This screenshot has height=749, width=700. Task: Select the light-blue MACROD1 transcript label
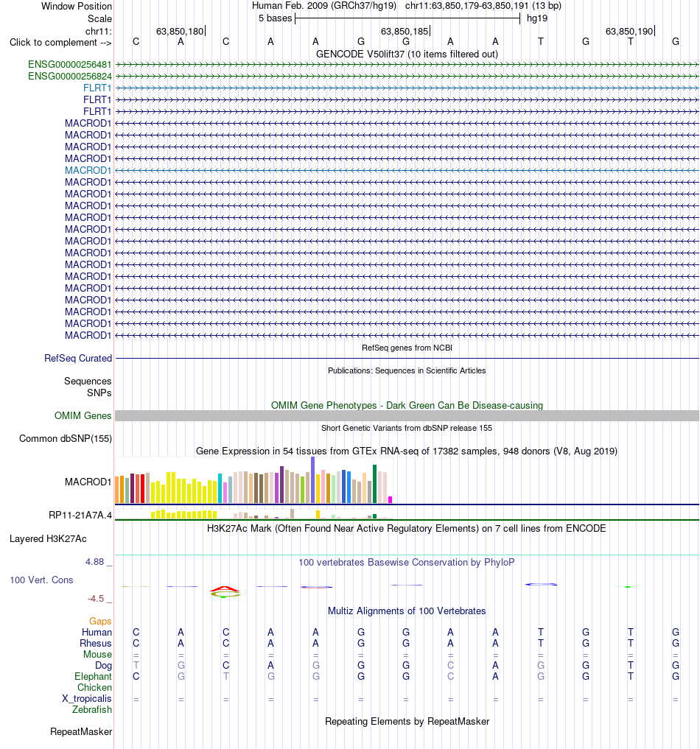tap(88, 171)
